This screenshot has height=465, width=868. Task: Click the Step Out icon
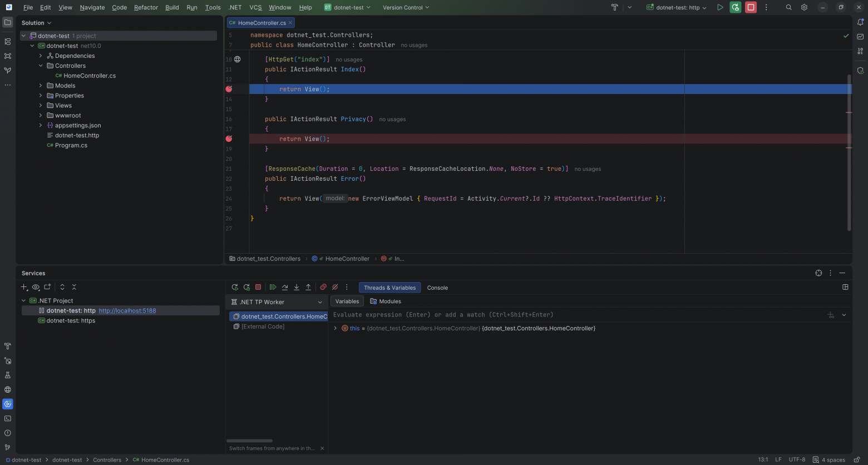tap(308, 288)
